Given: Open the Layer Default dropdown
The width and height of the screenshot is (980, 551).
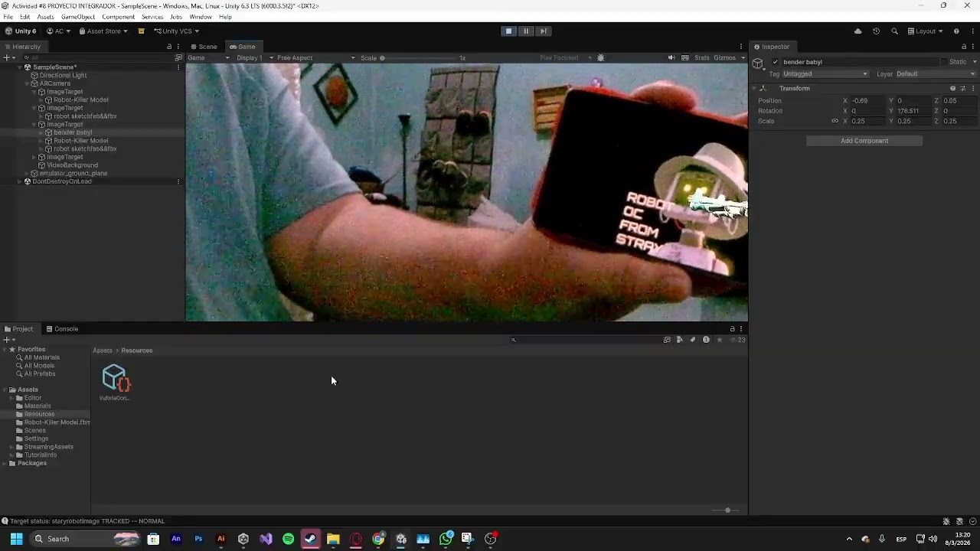Looking at the screenshot, I should pyautogui.click(x=936, y=74).
